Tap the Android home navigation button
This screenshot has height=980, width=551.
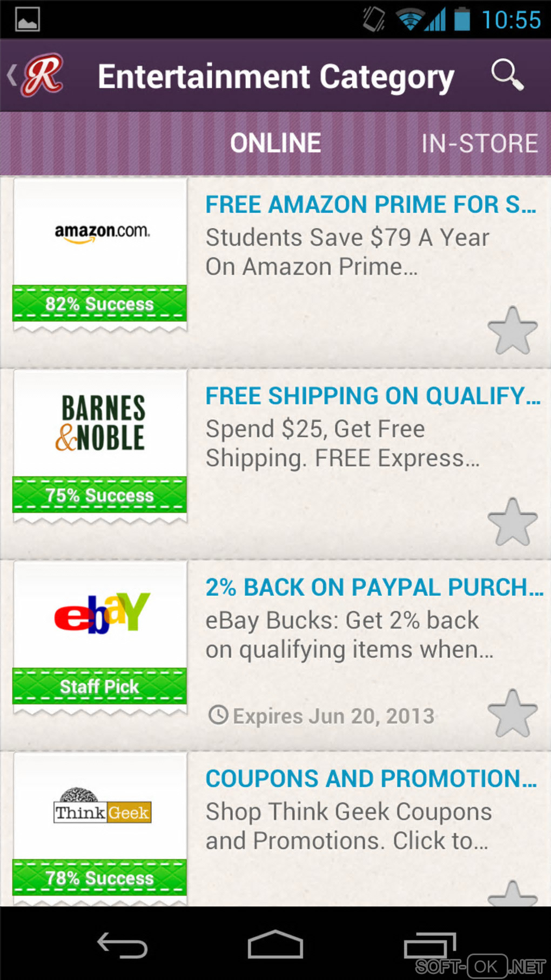(x=275, y=944)
